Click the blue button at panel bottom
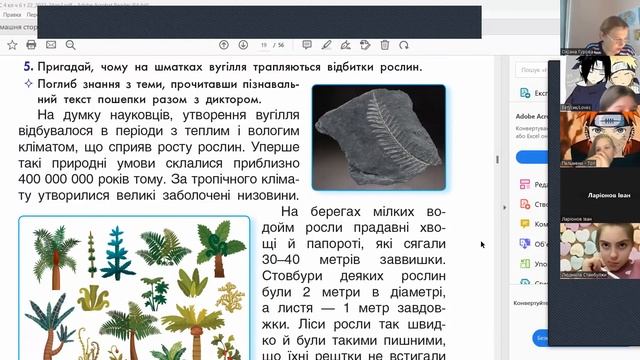This screenshot has width=640, height=360. click(x=540, y=338)
